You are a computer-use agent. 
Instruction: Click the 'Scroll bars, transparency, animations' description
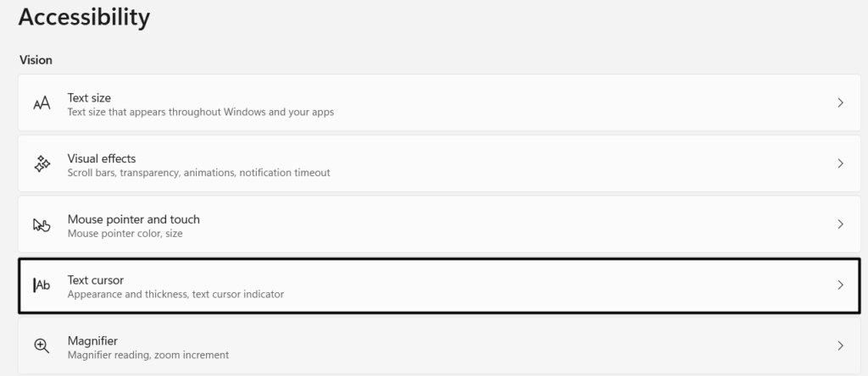[x=198, y=173]
